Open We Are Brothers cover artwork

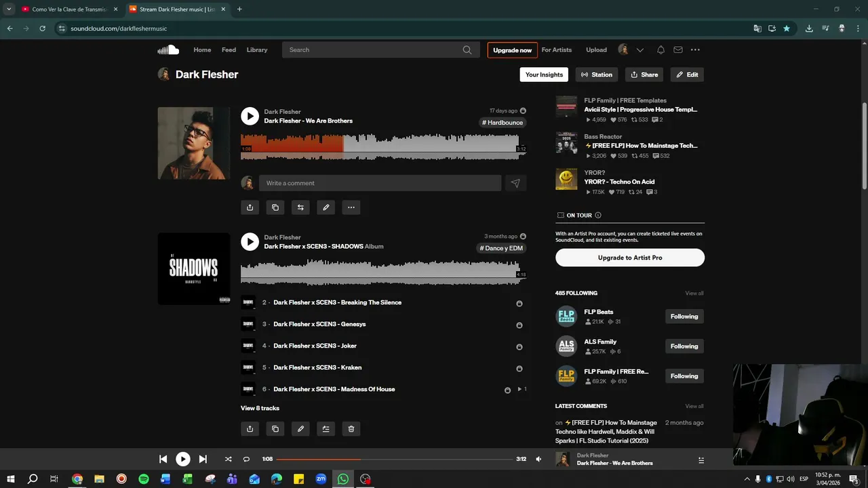pos(194,143)
